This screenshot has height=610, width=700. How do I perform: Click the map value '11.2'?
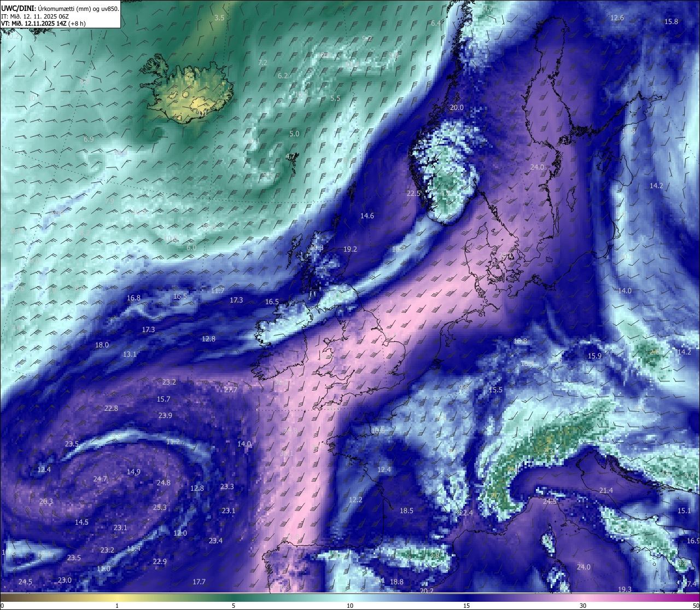173,442
